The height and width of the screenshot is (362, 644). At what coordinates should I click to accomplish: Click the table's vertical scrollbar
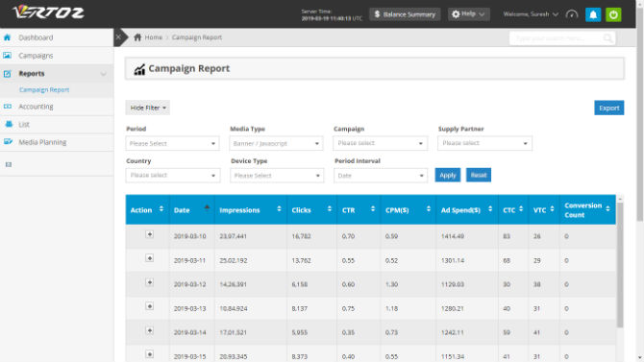pos(620,265)
